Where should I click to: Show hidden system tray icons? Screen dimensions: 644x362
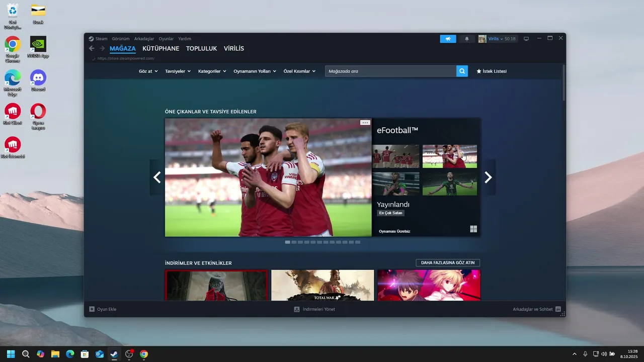point(575,354)
